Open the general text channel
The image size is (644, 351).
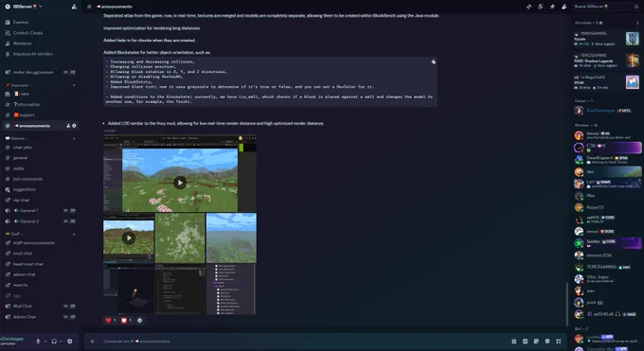pyautogui.click(x=40, y=158)
